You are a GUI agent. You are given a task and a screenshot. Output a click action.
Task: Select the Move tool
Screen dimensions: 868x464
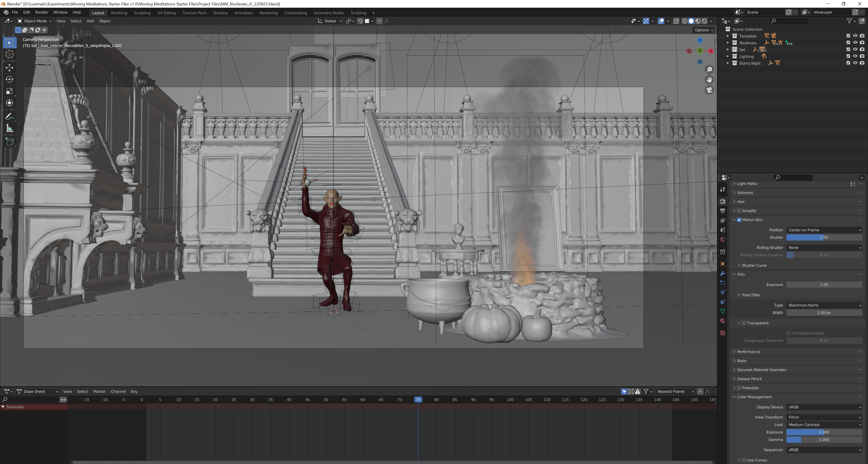(x=9, y=68)
